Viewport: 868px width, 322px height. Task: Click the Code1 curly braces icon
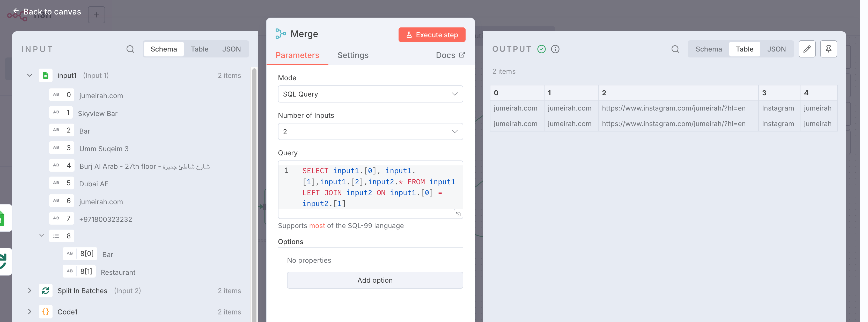pyautogui.click(x=46, y=312)
